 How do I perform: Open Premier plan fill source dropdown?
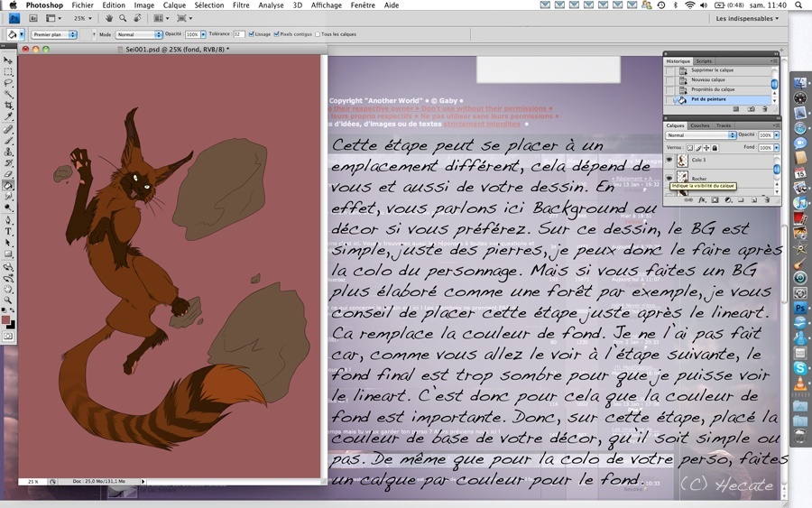click(54, 34)
